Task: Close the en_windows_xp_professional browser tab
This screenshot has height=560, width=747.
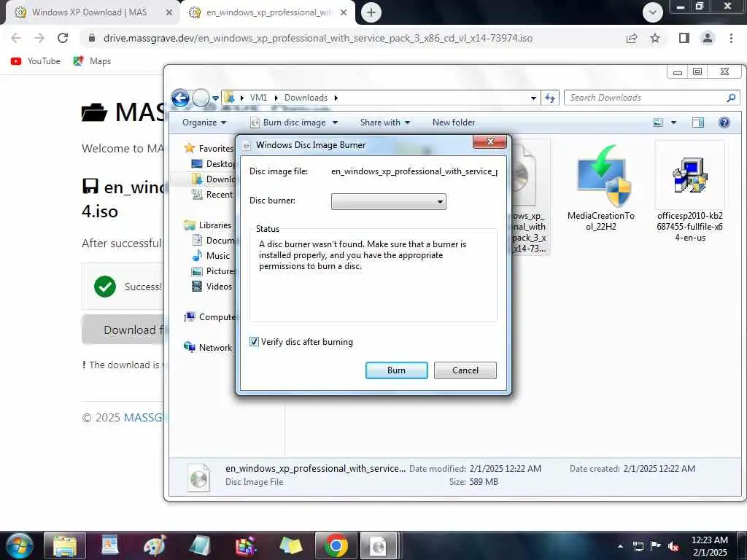Action: 344,12
